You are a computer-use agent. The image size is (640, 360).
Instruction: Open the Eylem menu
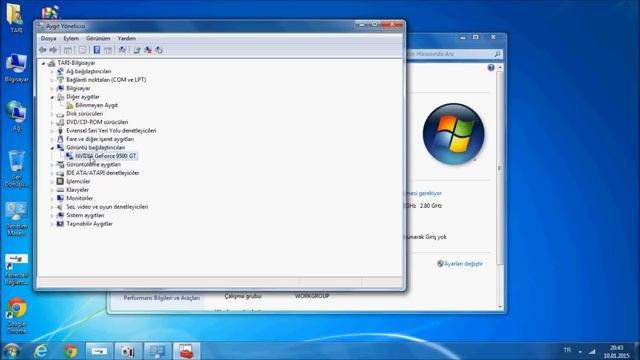pos(71,38)
